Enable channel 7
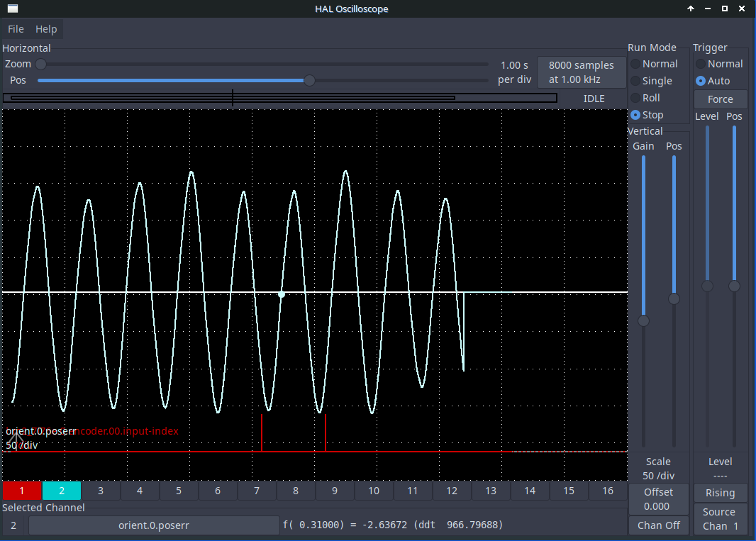The width and height of the screenshot is (756, 541). (x=257, y=491)
